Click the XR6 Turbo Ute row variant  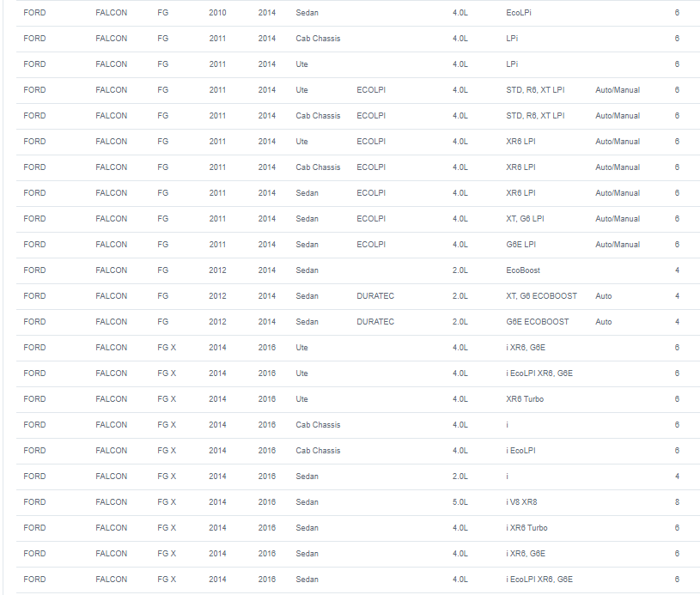pyautogui.click(x=525, y=399)
